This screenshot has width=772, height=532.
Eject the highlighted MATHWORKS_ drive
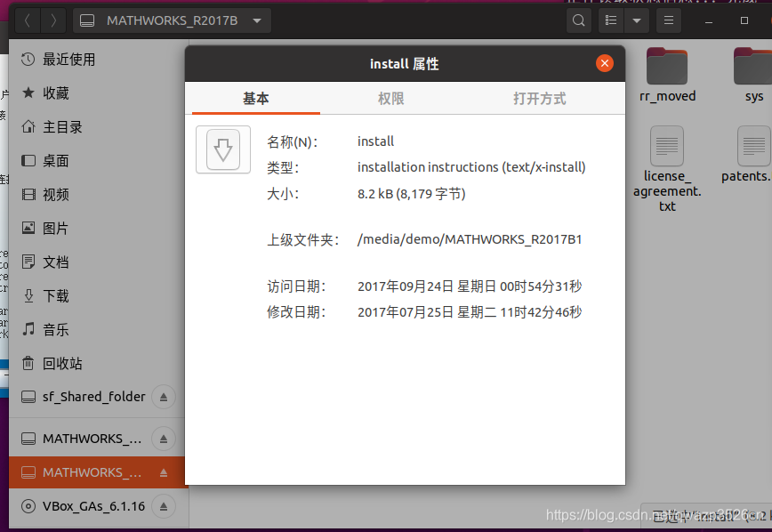pos(164,473)
